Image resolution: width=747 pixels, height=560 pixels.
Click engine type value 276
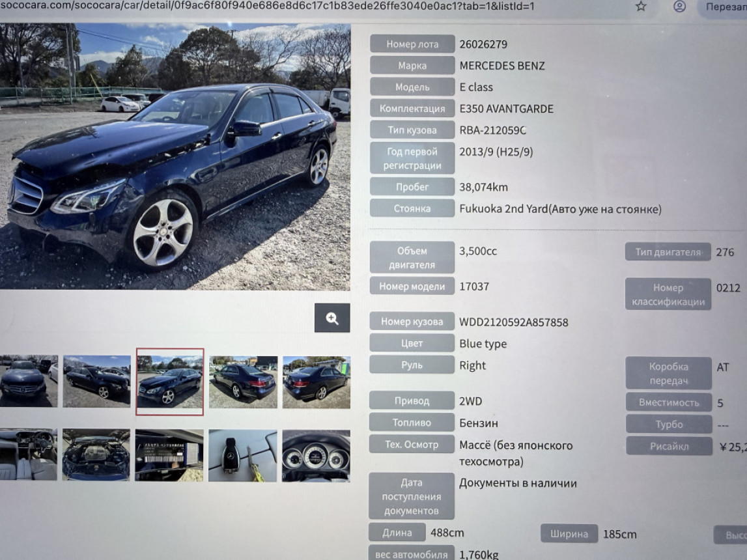(725, 252)
